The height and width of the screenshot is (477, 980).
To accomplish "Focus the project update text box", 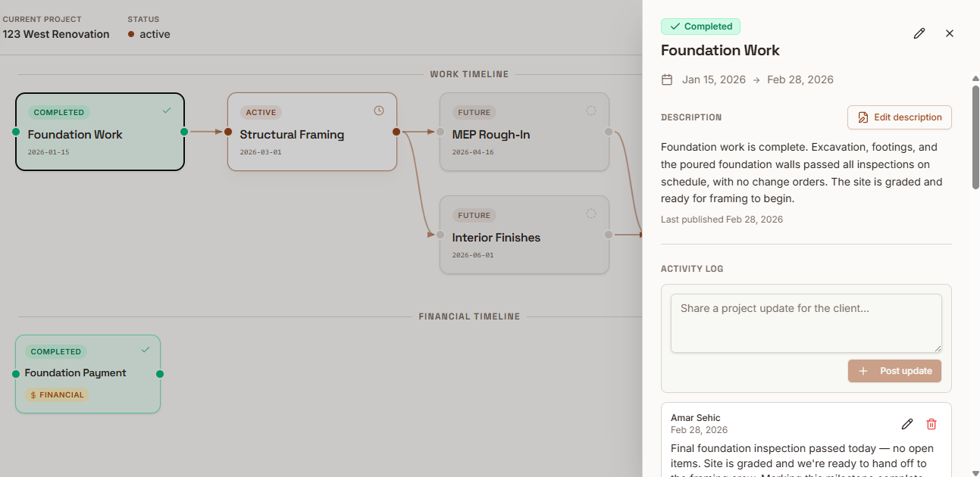I will click(x=806, y=323).
